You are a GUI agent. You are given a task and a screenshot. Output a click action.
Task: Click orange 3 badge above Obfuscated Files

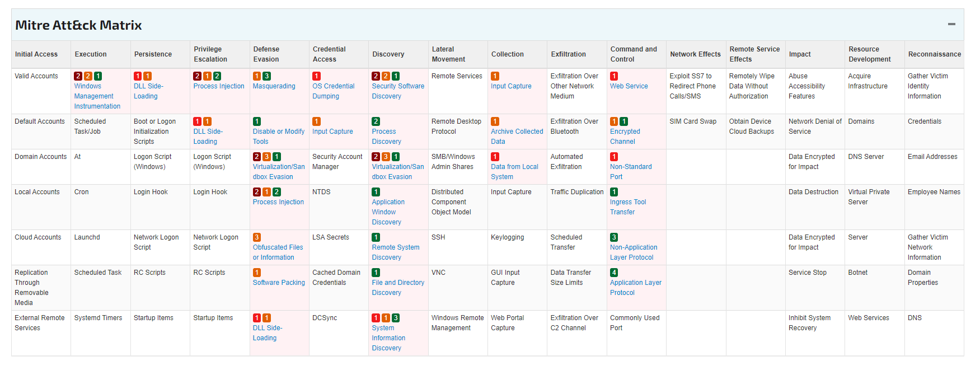tap(257, 237)
